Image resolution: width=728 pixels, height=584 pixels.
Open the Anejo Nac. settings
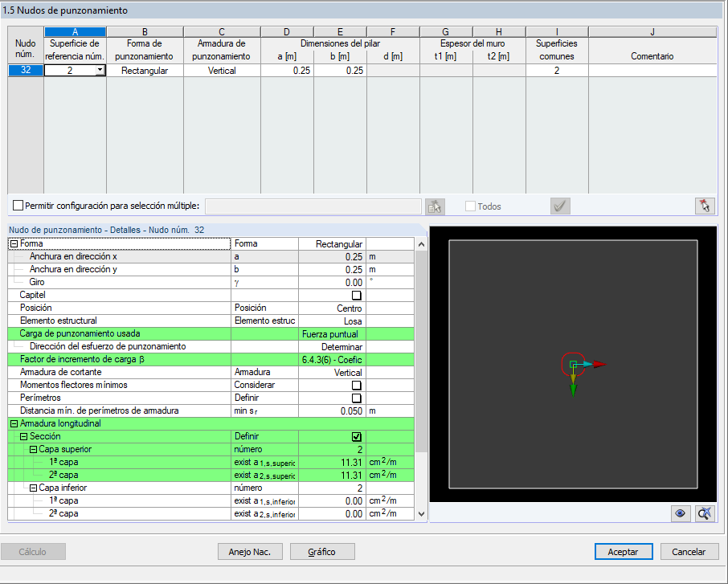pyautogui.click(x=250, y=552)
